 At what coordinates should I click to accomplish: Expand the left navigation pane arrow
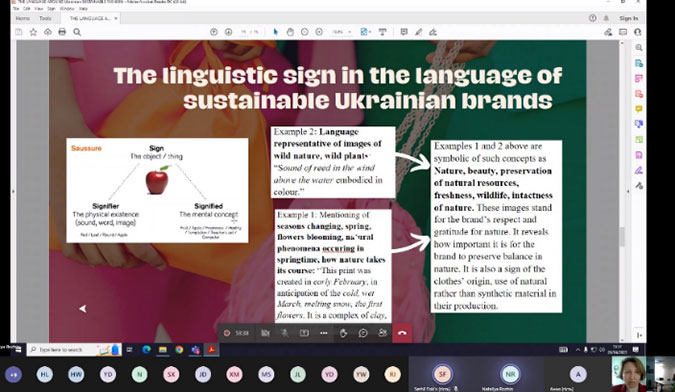13,191
